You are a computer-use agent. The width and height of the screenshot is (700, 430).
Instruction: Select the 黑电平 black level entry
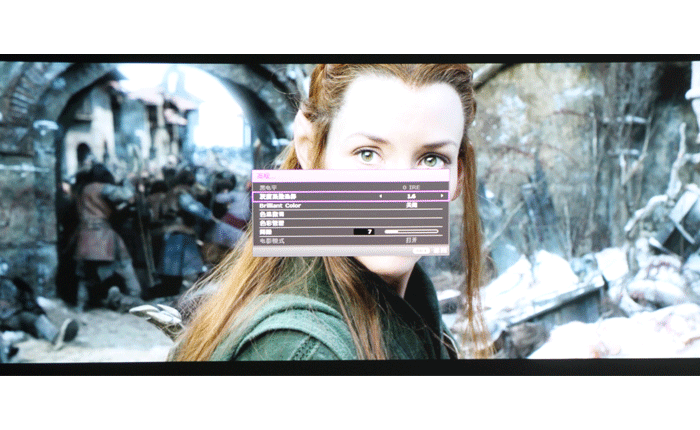click(x=268, y=187)
